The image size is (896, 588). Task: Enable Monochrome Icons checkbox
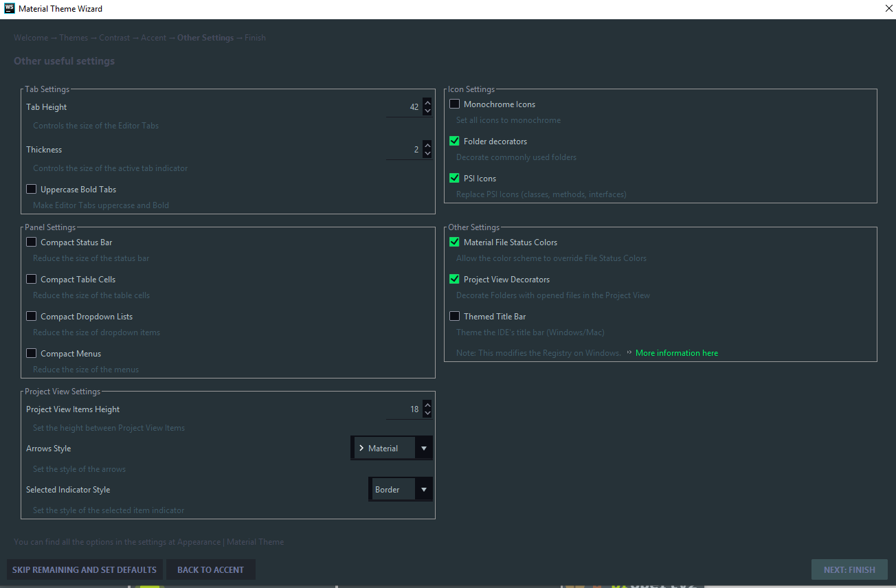[455, 104]
